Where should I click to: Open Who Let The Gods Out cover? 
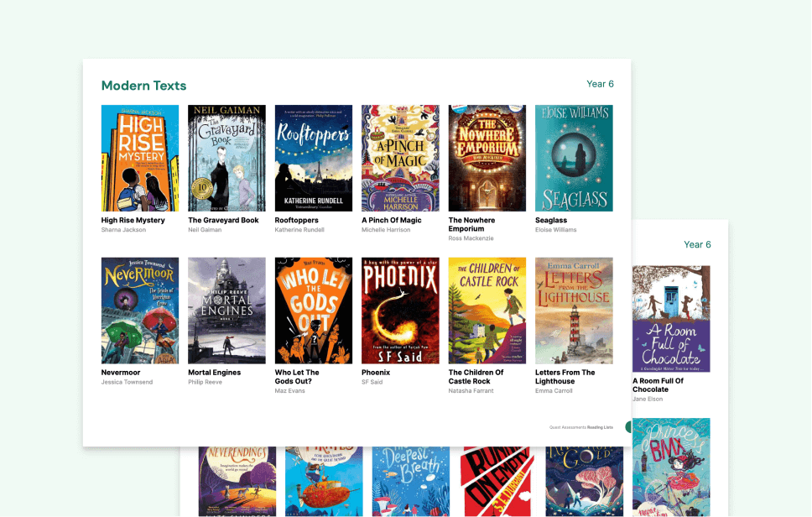(313, 311)
